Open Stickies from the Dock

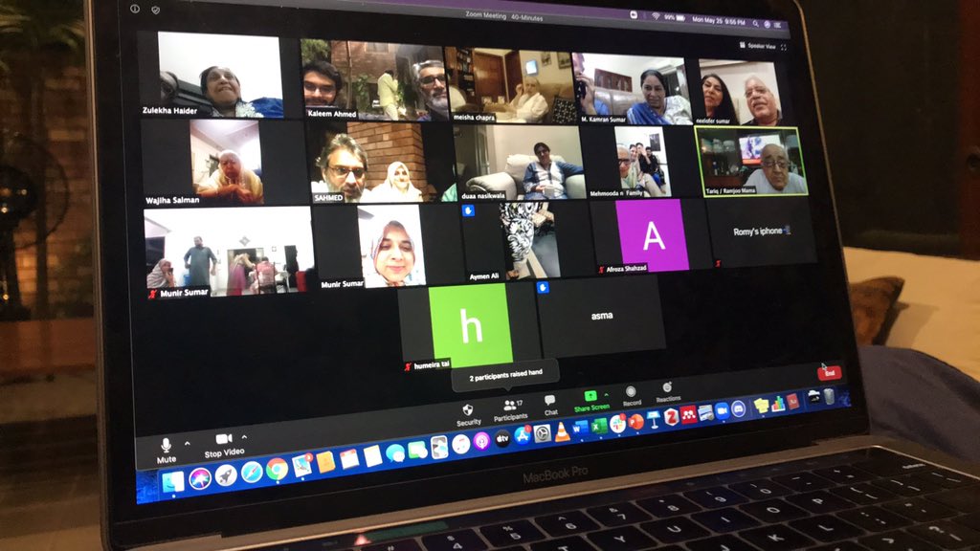(x=761, y=406)
